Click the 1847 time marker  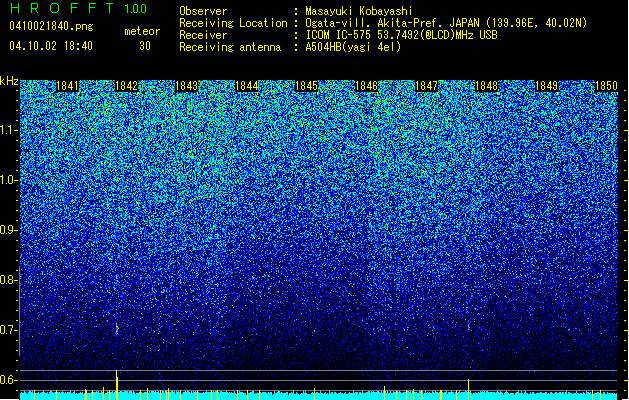[x=426, y=86]
